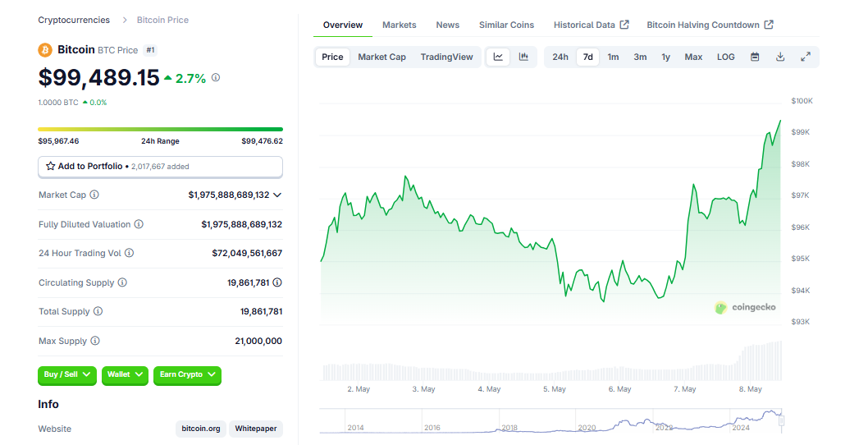Click Circulating Supply label info icon
Image resolution: width=868 pixels, height=445 pixels.
122,282
